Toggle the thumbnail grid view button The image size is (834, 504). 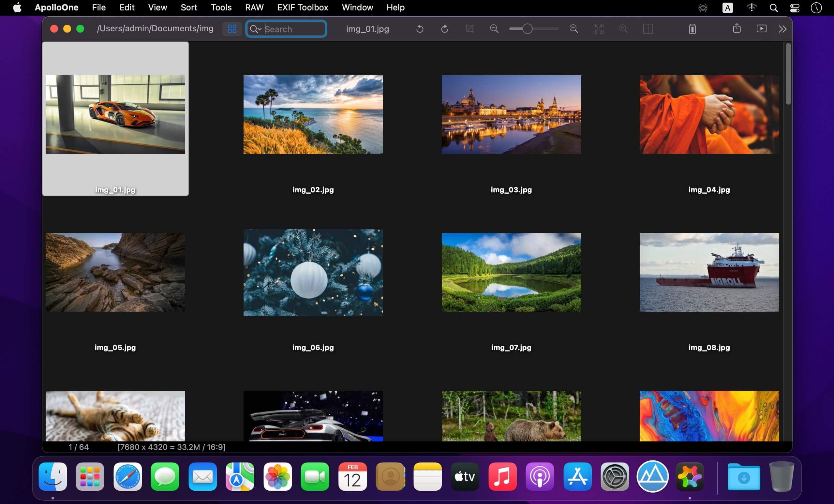tap(232, 29)
